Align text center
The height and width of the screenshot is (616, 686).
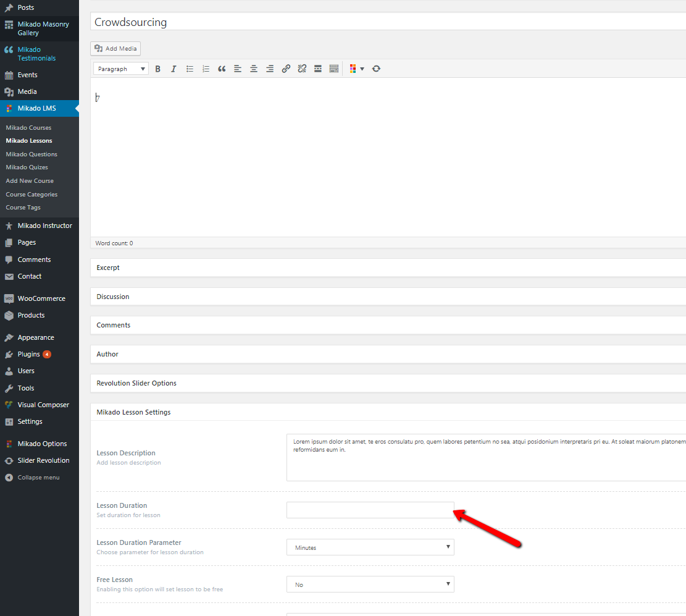click(x=254, y=69)
